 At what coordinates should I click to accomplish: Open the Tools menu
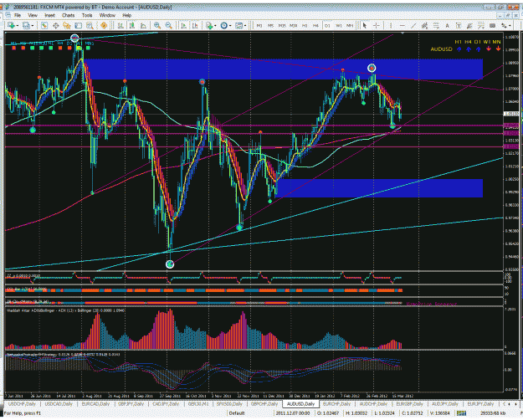(87, 15)
